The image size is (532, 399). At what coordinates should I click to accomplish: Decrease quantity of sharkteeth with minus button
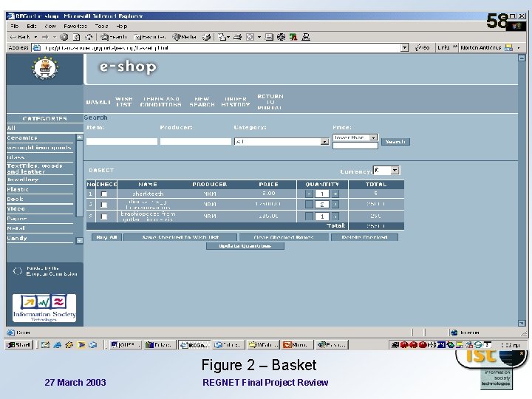point(309,194)
